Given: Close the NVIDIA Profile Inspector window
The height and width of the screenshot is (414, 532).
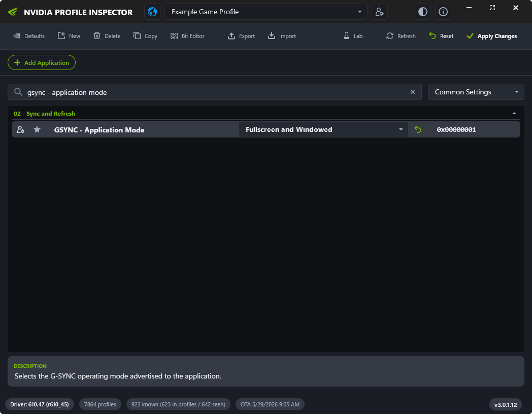Looking at the screenshot, I should pyautogui.click(x=516, y=8).
